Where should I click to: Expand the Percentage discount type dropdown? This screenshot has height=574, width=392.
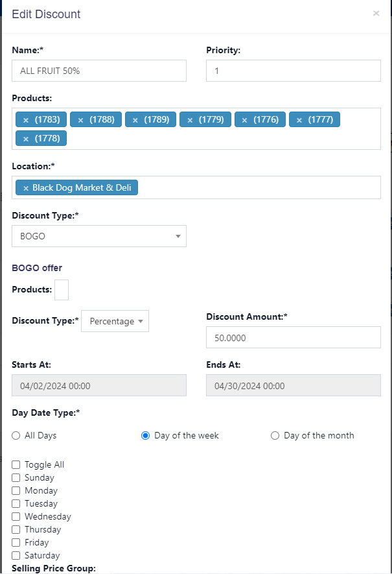pos(115,321)
